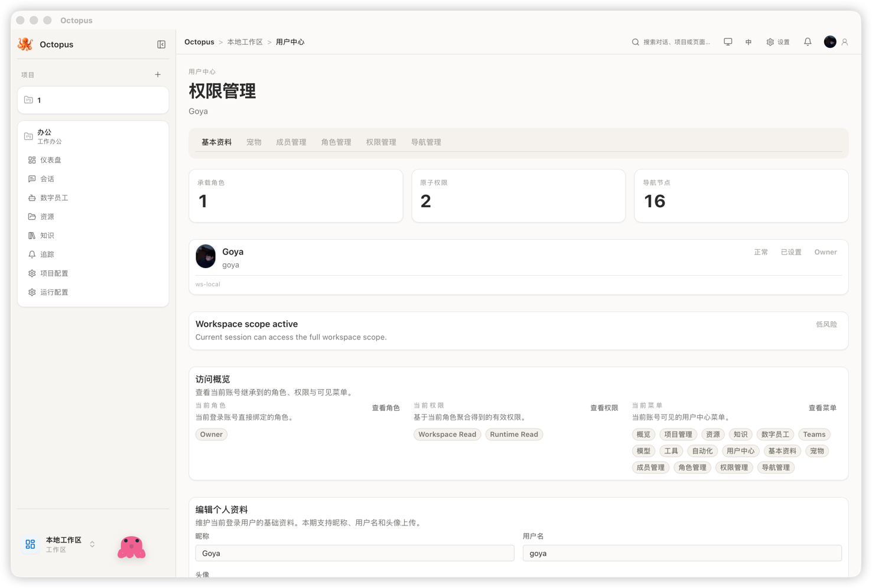Open the 资源 resources item
The height and width of the screenshot is (588, 872).
[93, 217]
